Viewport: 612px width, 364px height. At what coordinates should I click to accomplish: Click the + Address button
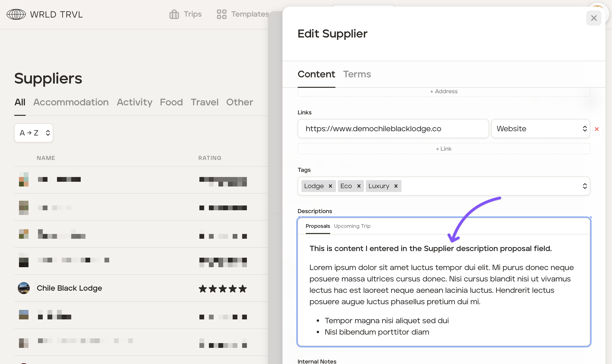coord(443,92)
